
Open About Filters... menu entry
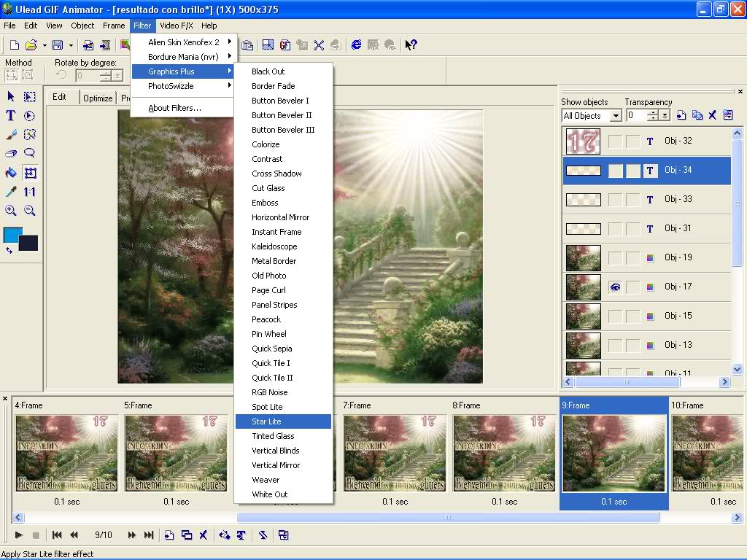[183, 108]
